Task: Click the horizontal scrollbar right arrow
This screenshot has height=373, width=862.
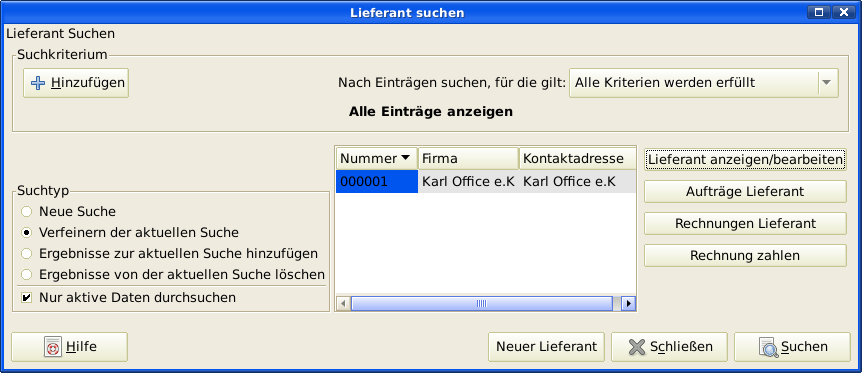Action: pyautogui.click(x=628, y=303)
